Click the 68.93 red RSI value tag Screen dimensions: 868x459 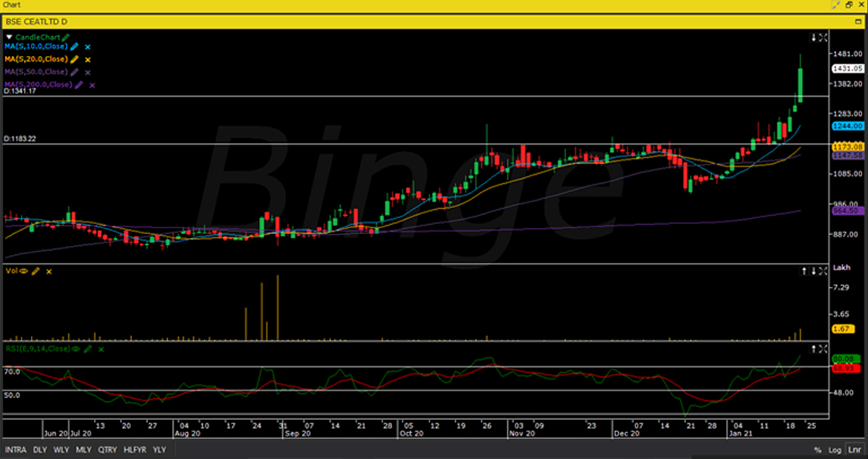tap(845, 368)
